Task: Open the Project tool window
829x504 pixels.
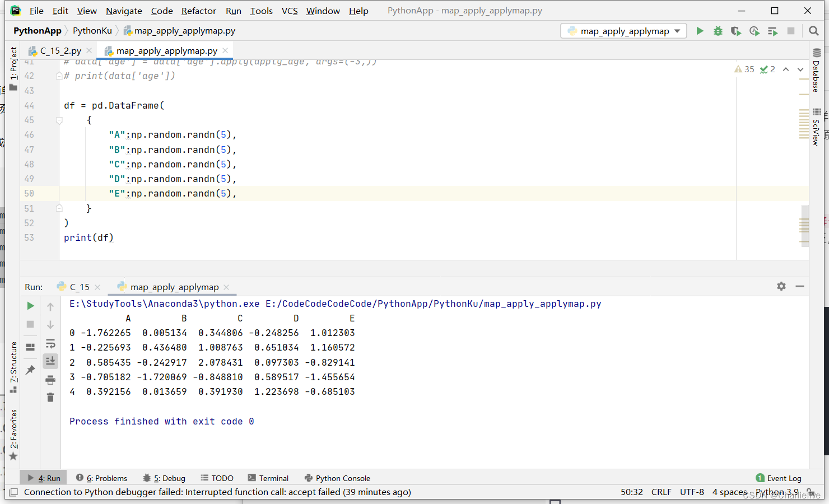Action: pyautogui.click(x=13, y=68)
